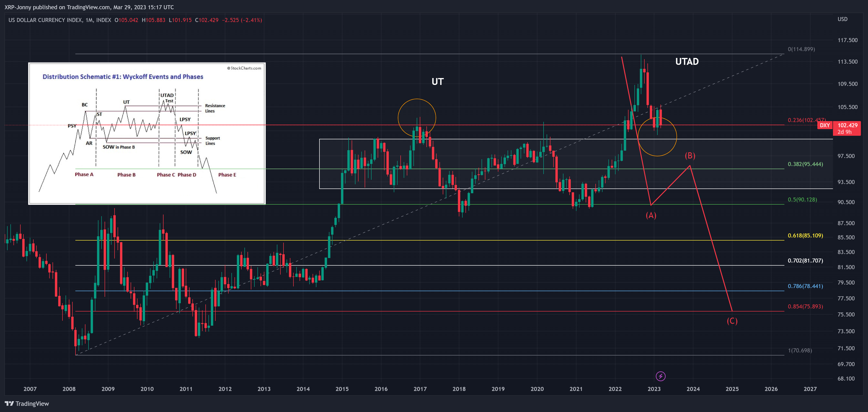868x412 pixels.
Task: Click the USD currency label on price axis
Action: pos(842,19)
